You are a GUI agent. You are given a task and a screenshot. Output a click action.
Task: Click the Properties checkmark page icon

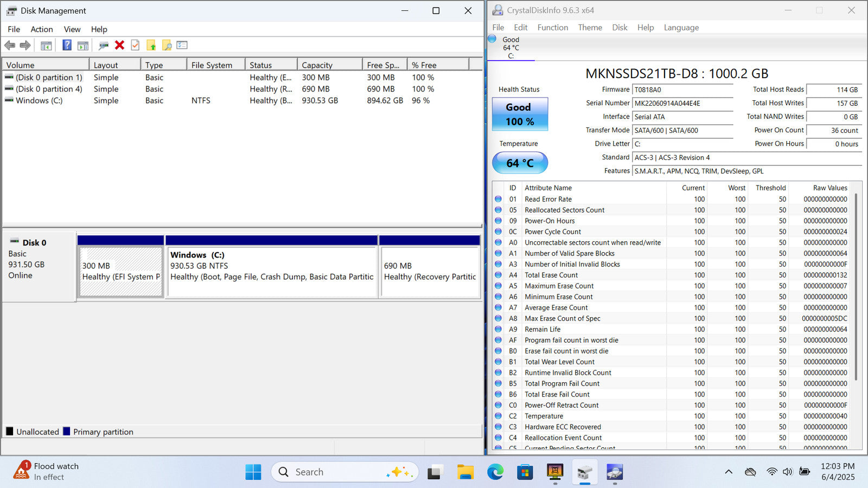135,46
